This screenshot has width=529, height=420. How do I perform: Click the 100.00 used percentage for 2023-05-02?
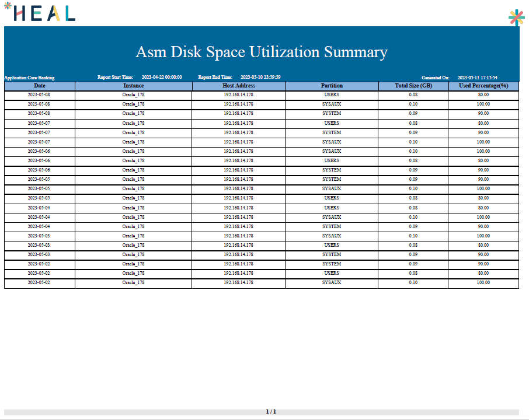pos(483,283)
